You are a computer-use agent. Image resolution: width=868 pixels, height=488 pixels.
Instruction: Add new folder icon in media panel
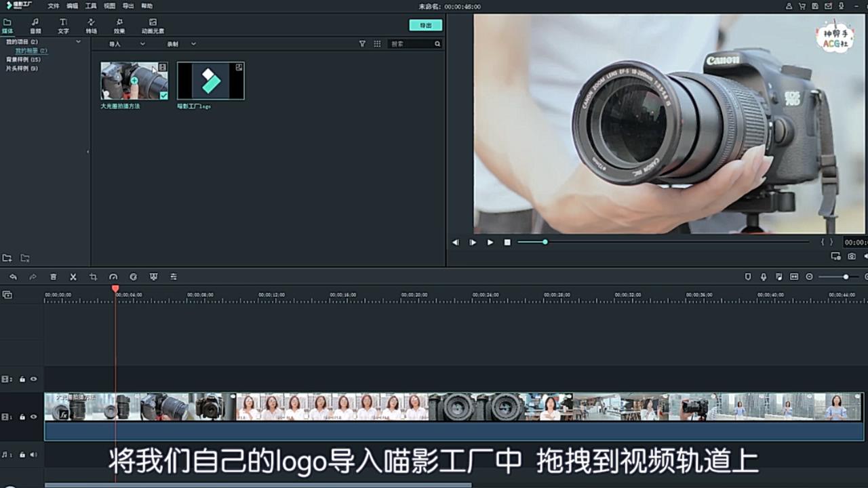[7, 258]
